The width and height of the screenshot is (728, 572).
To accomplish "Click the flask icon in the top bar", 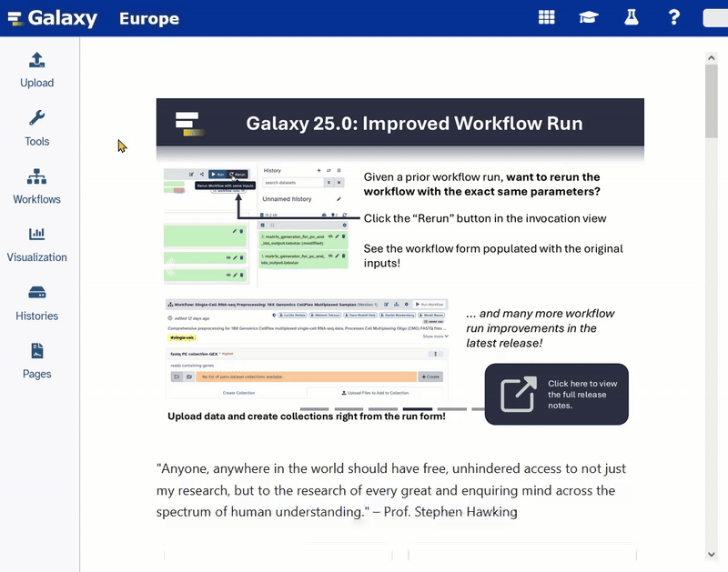I will (x=632, y=17).
